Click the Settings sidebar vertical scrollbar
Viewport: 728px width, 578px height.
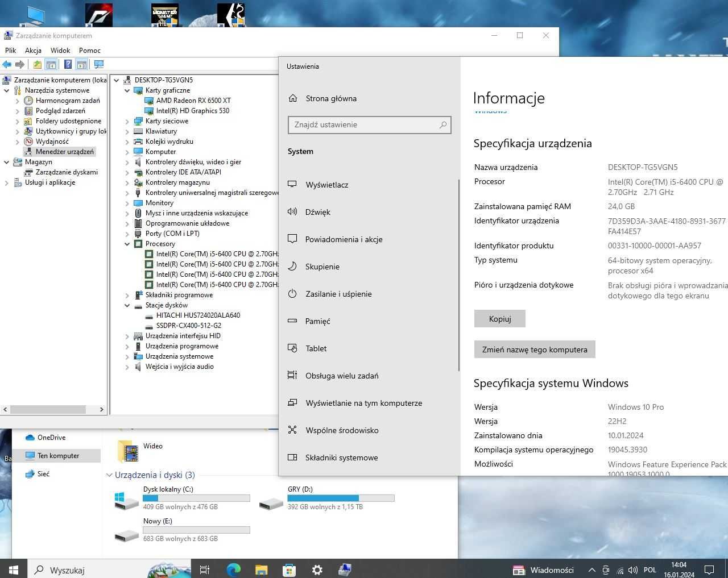point(458,276)
